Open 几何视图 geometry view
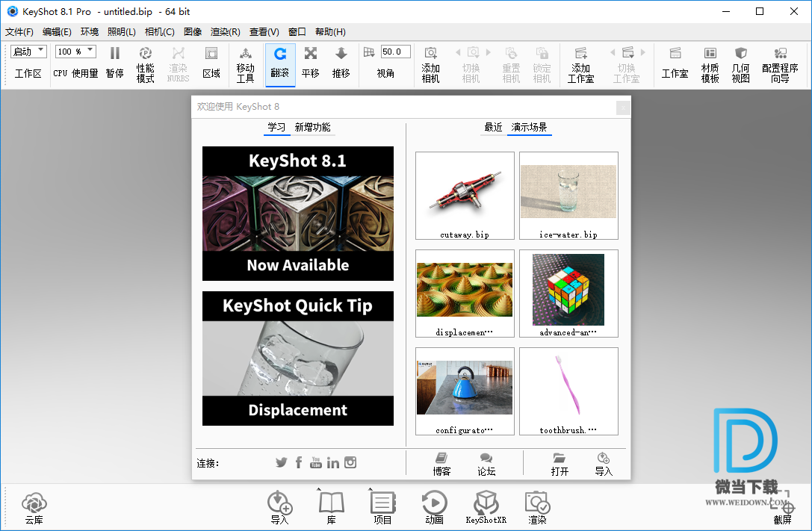 (x=740, y=65)
